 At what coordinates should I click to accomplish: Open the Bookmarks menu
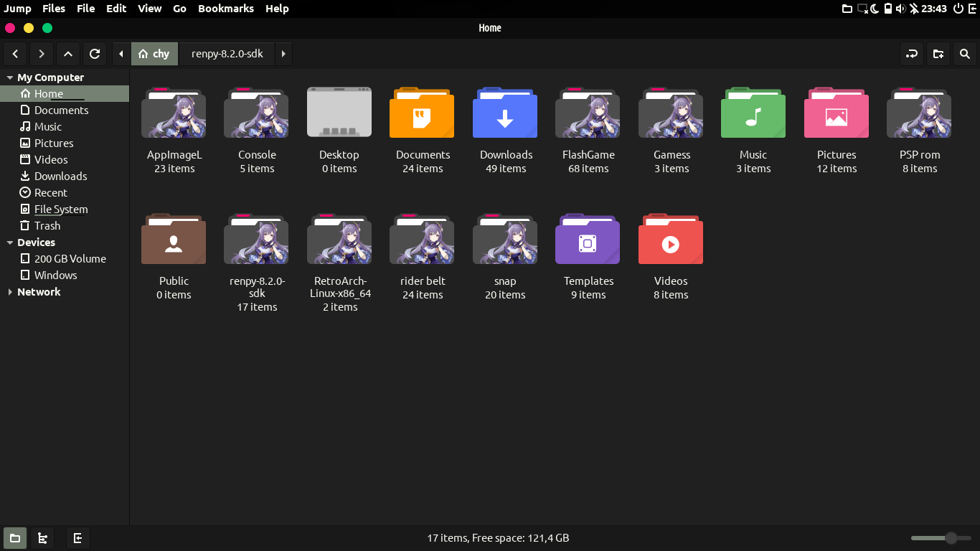pos(226,9)
